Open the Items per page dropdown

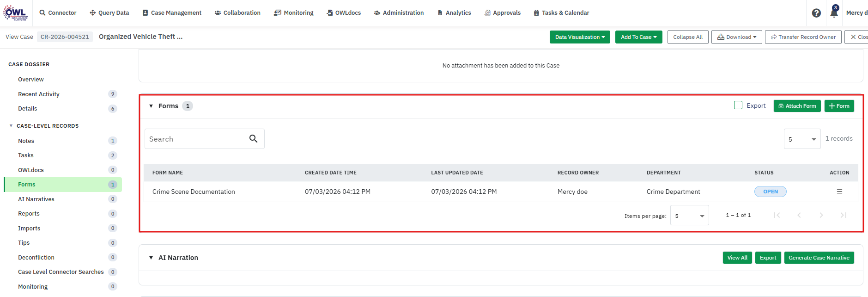[x=689, y=215]
